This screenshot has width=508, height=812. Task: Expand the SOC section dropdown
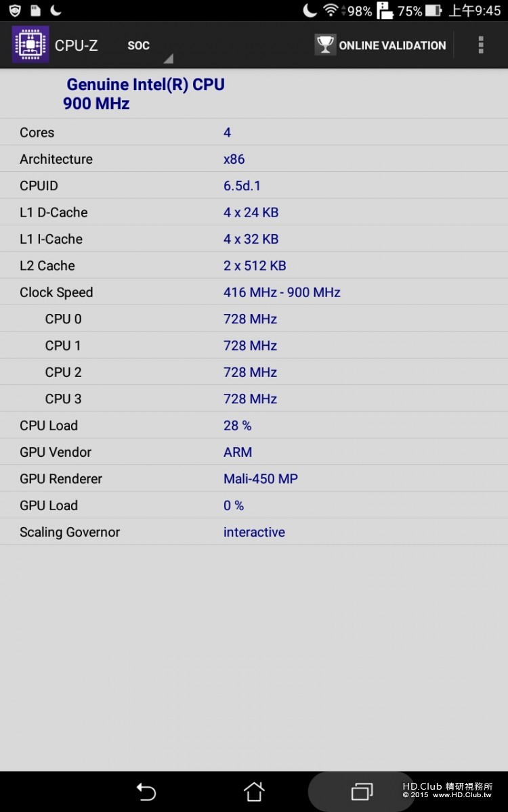click(149, 46)
